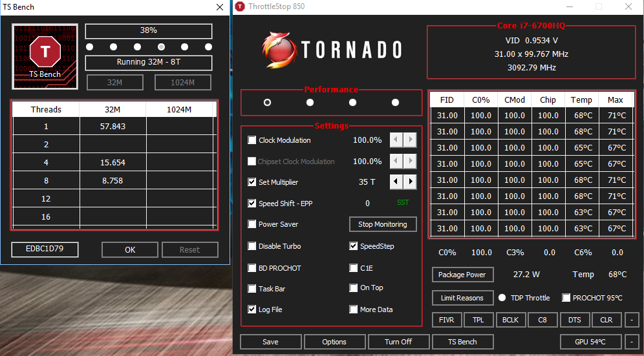This screenshot has height=356, width=644.
Task: Click CLR to clear max temps
Action: click(606, 320)
